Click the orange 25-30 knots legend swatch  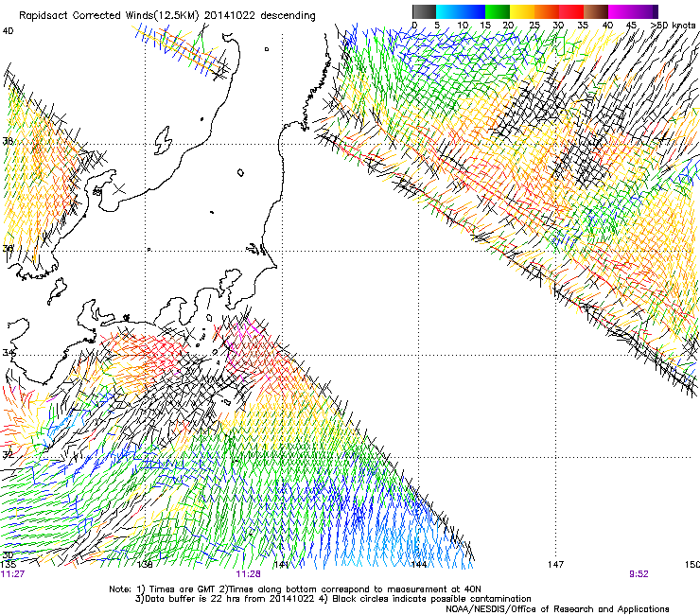[x=547, y=11]
